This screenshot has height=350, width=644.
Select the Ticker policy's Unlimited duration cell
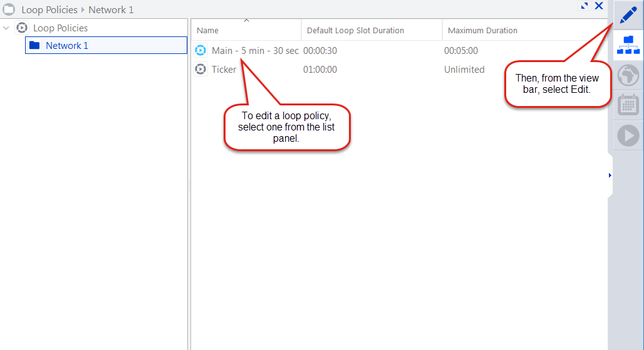point(464,70)
